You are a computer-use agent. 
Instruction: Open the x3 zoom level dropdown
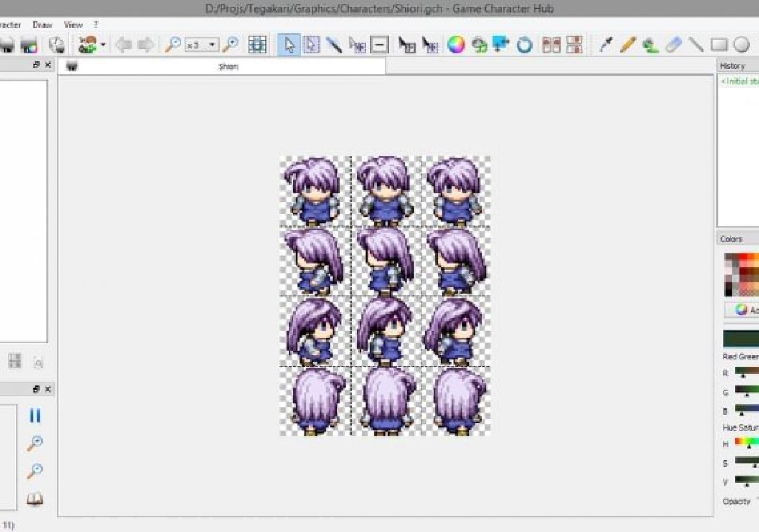212,45
